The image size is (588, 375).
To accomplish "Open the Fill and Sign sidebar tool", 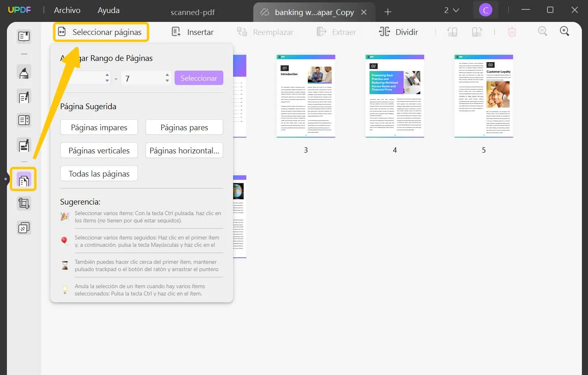I will tap(24, 145).
